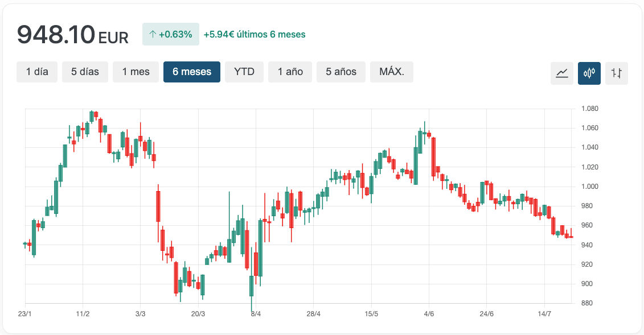Choose the 1 mes range
The image size is (644, 335).
point(136,72)
